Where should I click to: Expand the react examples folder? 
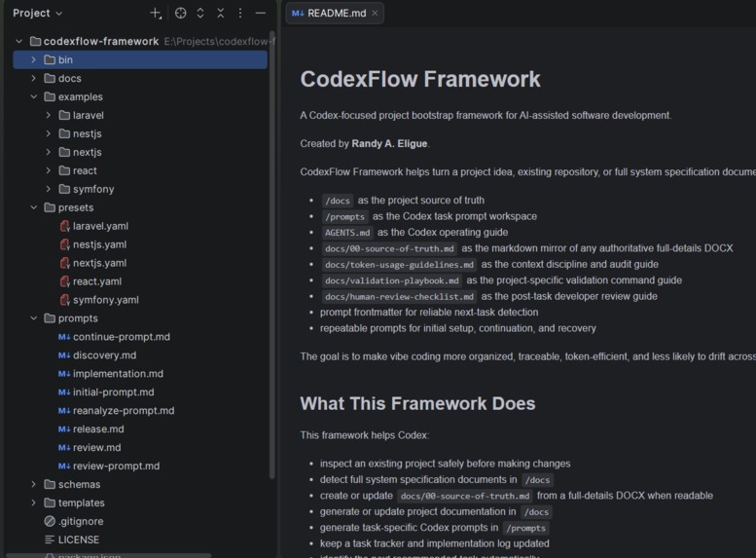coord(49,170)
